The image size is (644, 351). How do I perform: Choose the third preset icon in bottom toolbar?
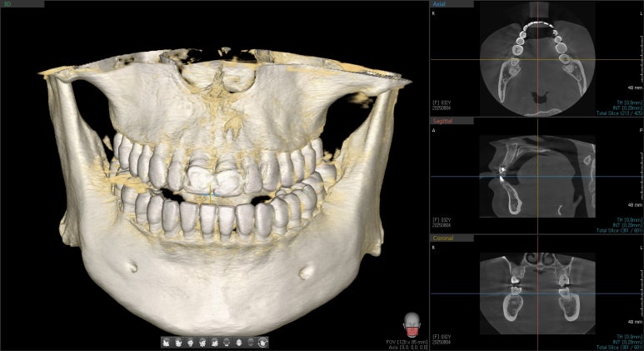pyautogui.click(x=190, y=342)
